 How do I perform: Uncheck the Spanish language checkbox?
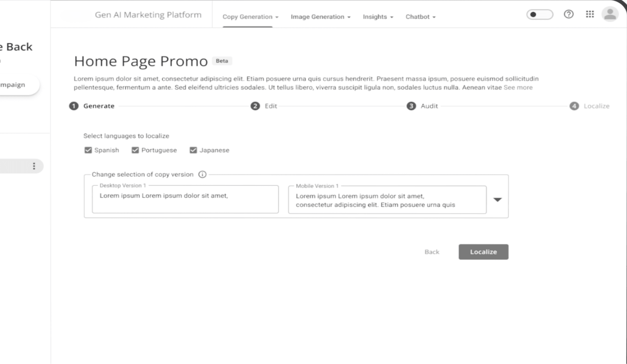[88, 150]
